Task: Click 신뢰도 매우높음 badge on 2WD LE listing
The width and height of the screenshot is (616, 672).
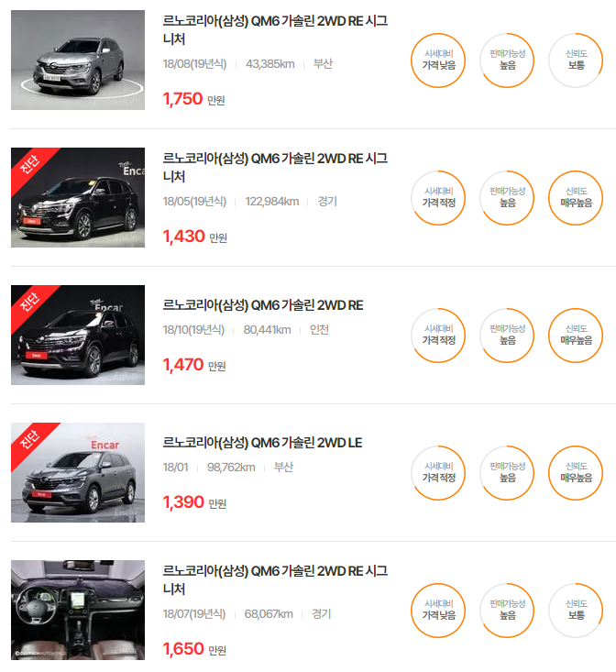Action: pos(576,473)
